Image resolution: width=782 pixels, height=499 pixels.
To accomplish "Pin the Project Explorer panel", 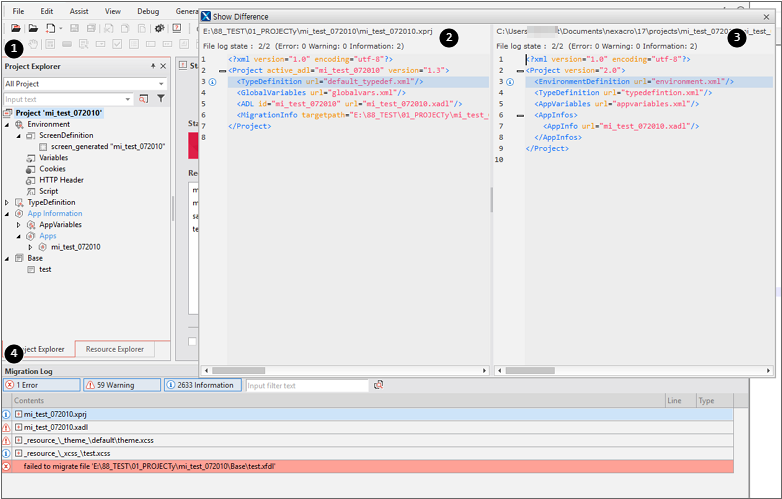I will click(153, 66).
